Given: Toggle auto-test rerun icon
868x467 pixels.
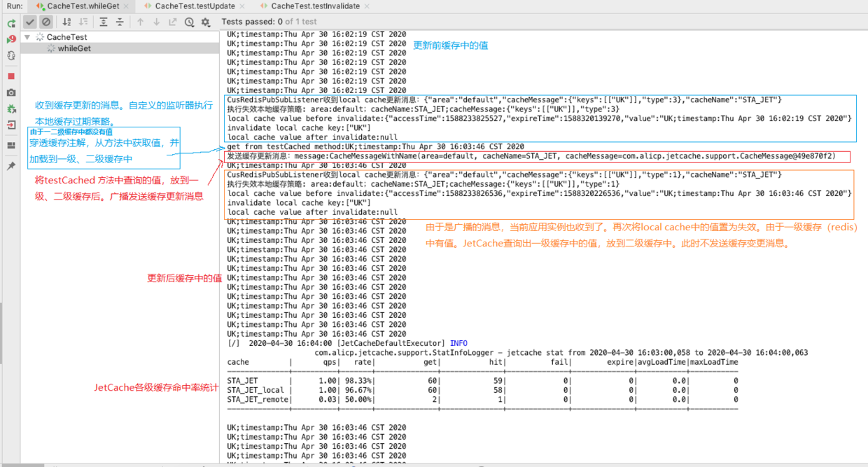Looking at the screenshot, I should (x=11, y=55).
